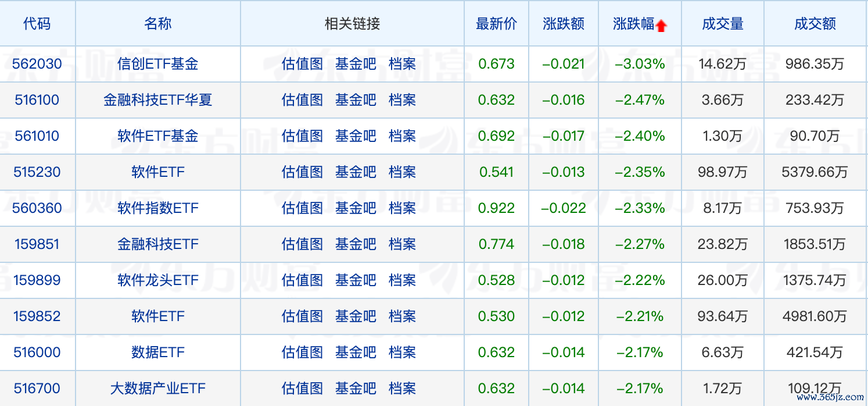Open 档案 for 大数据产业ETF
The width and height of the screenshot is (868, 406).
pos(402,389)
